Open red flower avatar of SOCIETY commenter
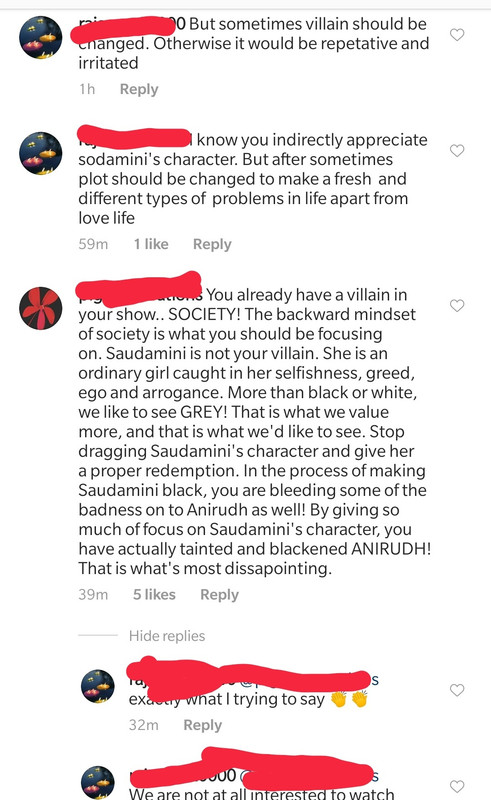Screen dimensions: 491x800 click(x=40, y=308)
